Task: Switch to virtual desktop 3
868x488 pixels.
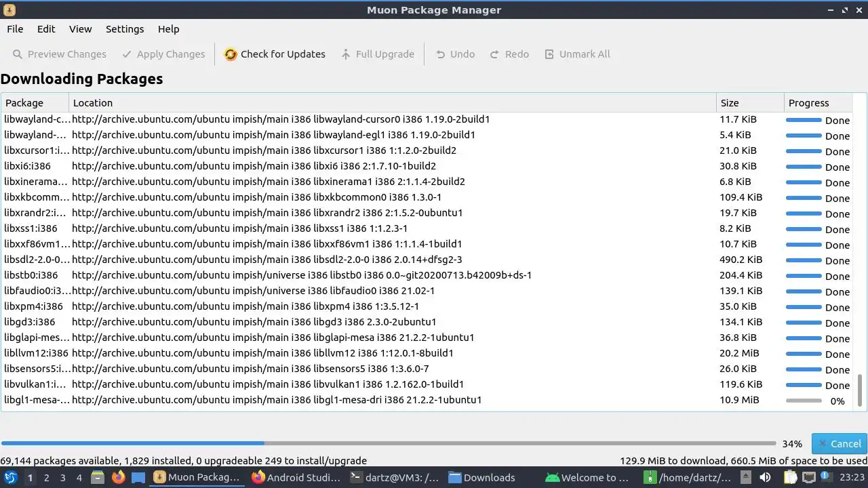Action: [62, 478]
